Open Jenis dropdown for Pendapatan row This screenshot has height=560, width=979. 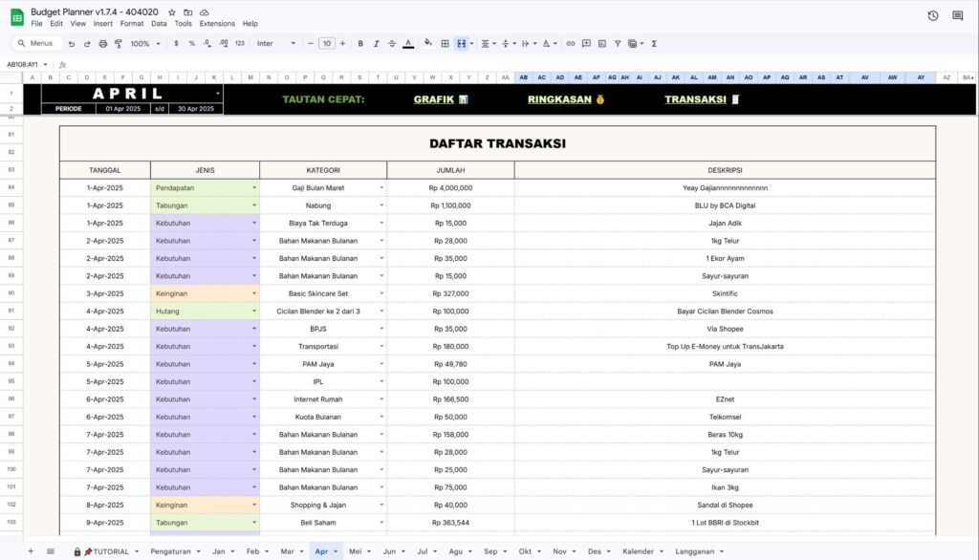(x=254, y=188)
